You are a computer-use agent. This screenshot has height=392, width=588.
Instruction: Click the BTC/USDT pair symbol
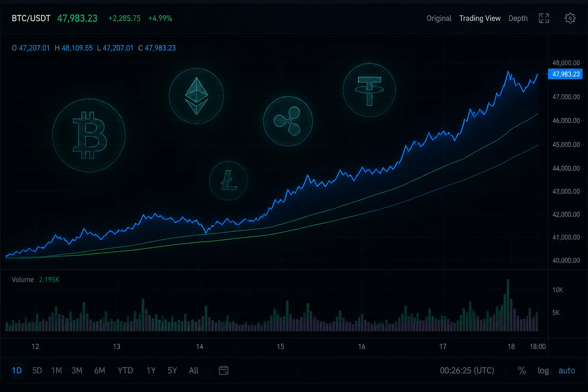click(x=31, y=18)
